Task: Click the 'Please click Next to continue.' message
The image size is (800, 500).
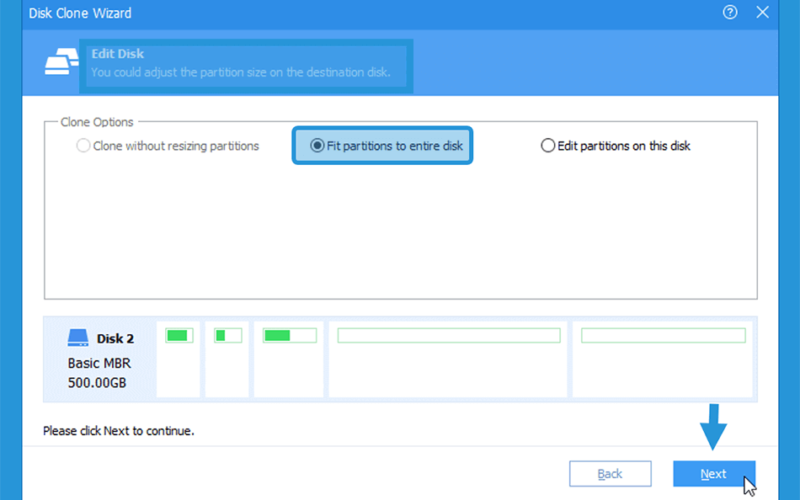Action: click(118, 431)
